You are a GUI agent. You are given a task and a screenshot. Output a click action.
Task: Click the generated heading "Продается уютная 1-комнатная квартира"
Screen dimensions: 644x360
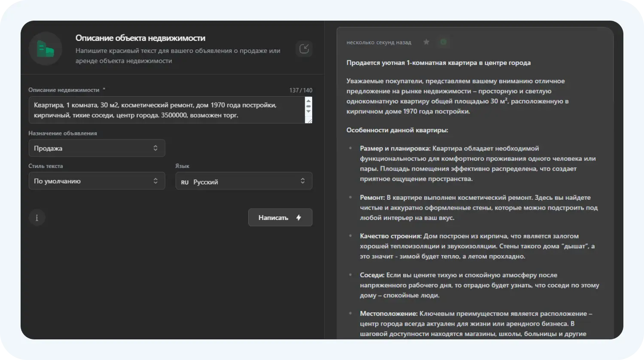pyautogui.click(x=438, y=63)
